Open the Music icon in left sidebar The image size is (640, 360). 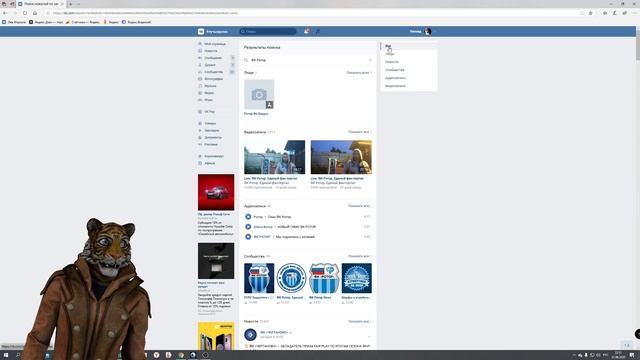point(200,86)
